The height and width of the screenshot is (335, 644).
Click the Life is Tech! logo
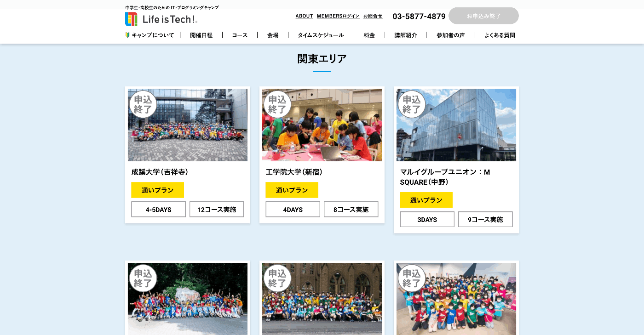coord(161,19)
